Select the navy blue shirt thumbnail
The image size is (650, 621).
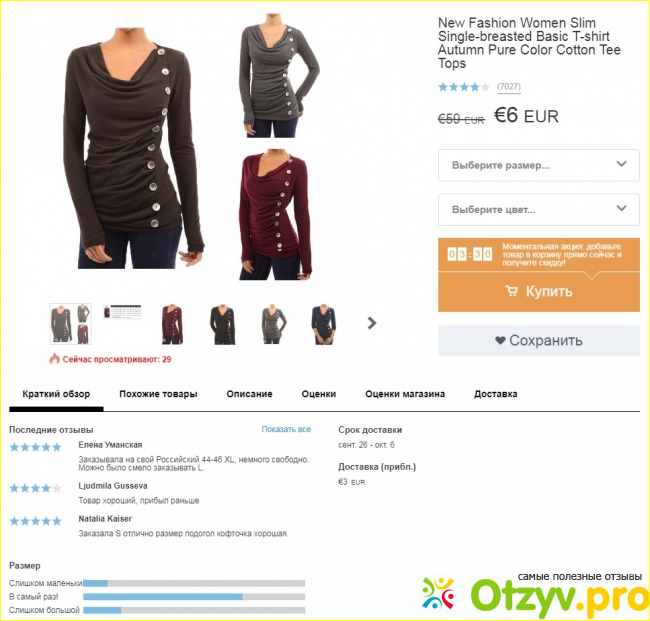tap(324, 324)
